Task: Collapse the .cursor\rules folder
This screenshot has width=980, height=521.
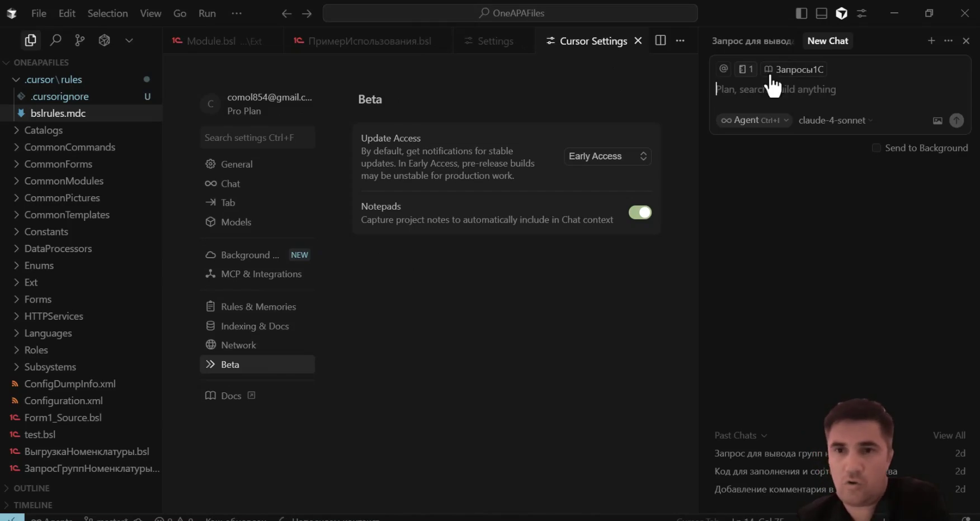Action: pyautogui.click(x=81, y=79)
